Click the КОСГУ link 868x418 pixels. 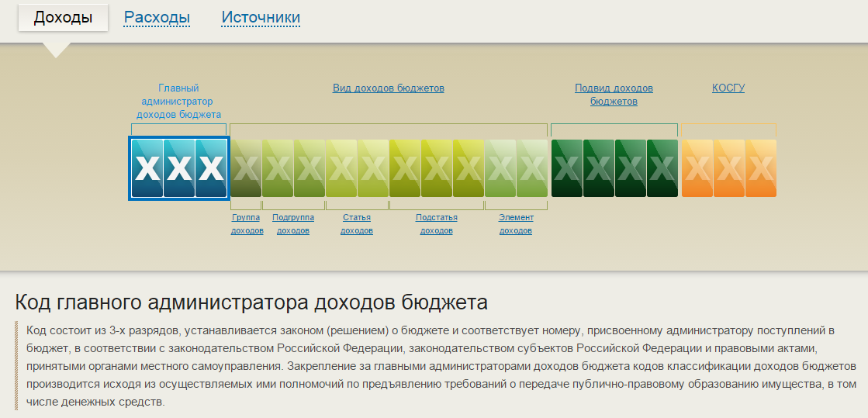[x=728, y=88]
